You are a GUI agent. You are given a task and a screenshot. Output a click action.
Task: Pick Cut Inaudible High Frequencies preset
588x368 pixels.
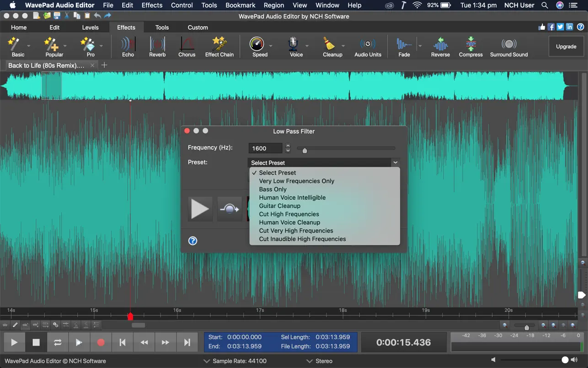[302, 239]
